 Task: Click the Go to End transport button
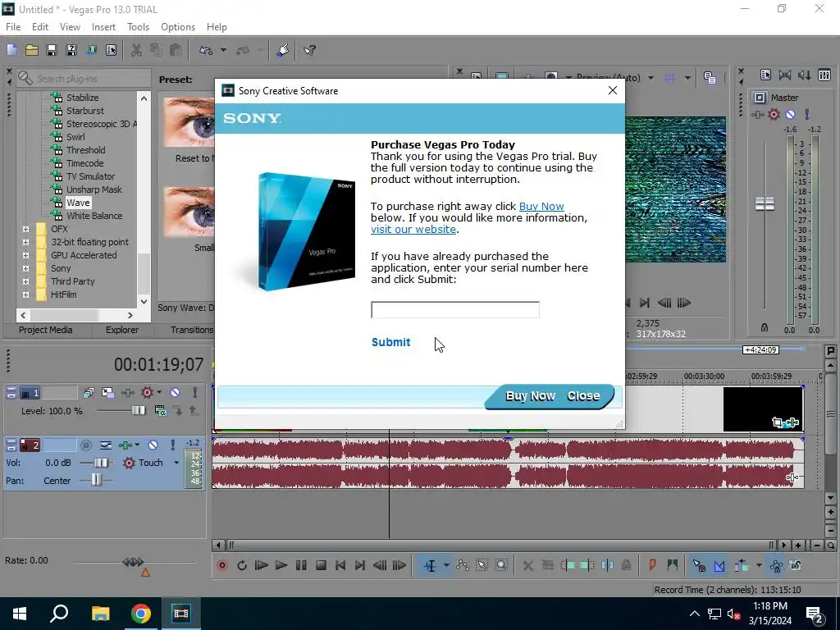[x=360, y=565]
